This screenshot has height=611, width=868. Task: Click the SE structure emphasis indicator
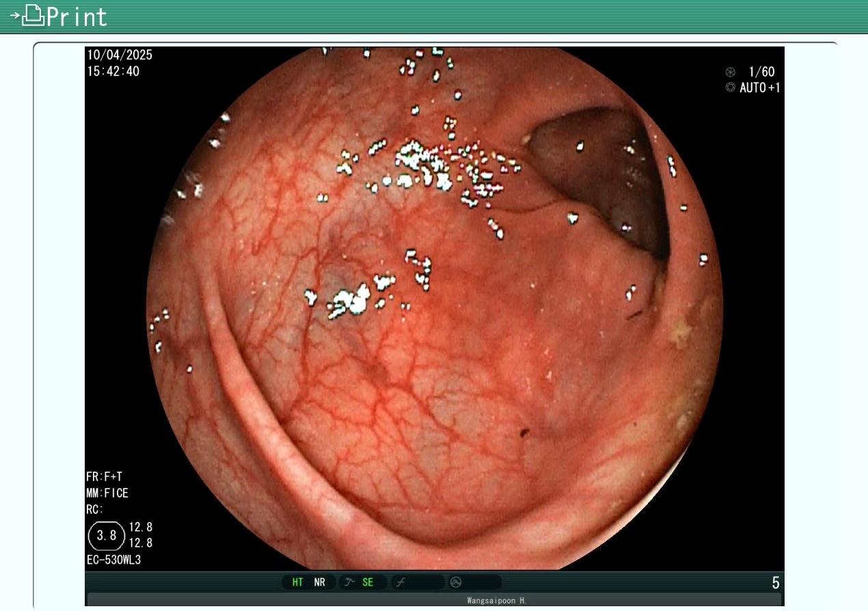tap(368, 582)
